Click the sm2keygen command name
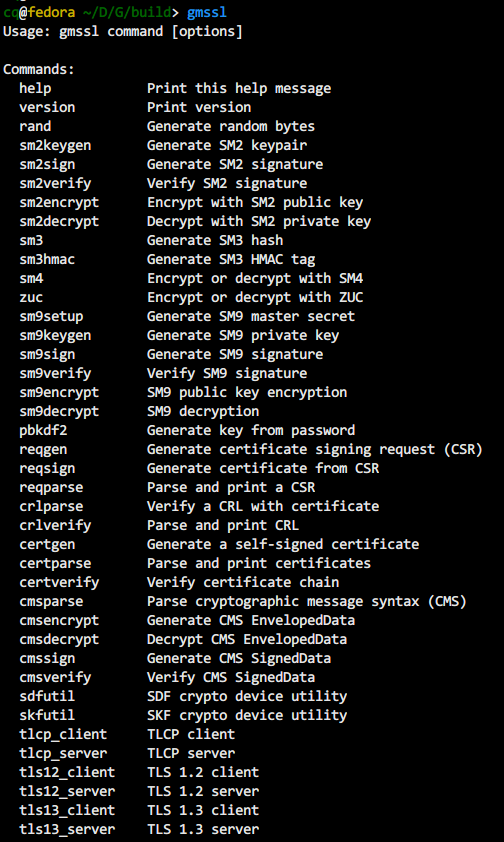This screenshot has height=842, width=504. click(x=55, y=146)
